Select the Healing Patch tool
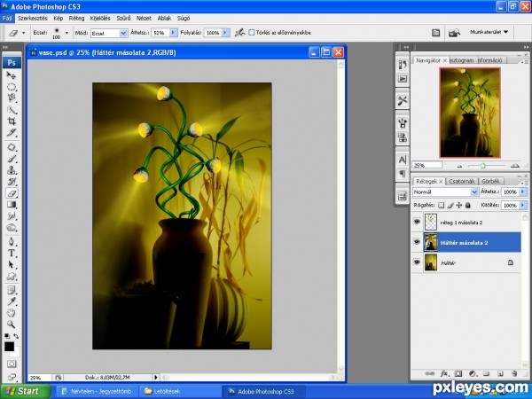 [12, 147]
